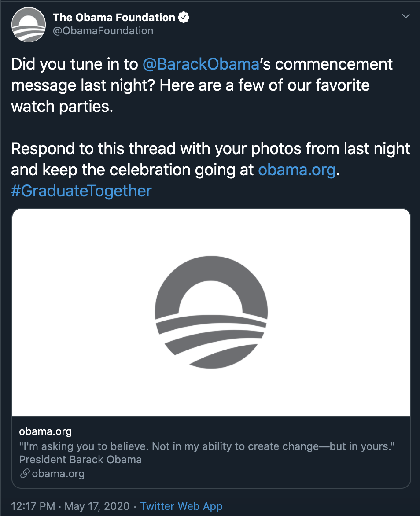
Task: Click the blue verified badge checkmark
Action: [184, 17]
